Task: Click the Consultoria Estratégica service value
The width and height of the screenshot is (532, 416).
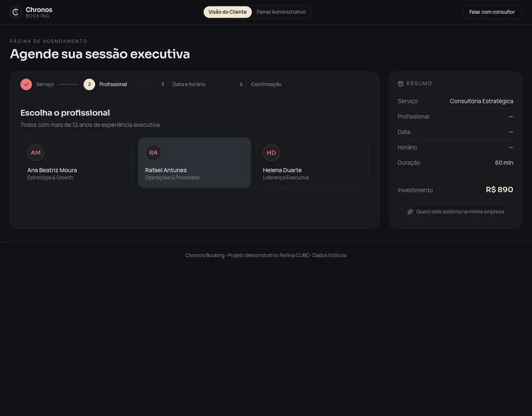Action: coord(481,101)
